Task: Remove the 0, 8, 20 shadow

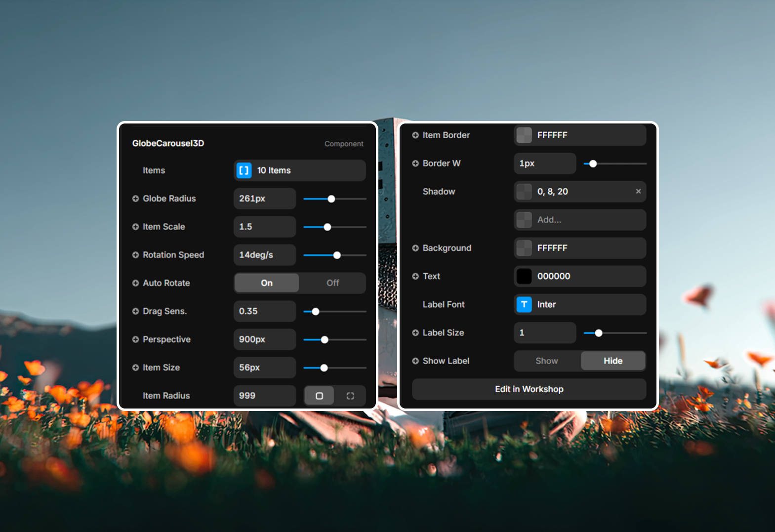Action: point(638,191)
